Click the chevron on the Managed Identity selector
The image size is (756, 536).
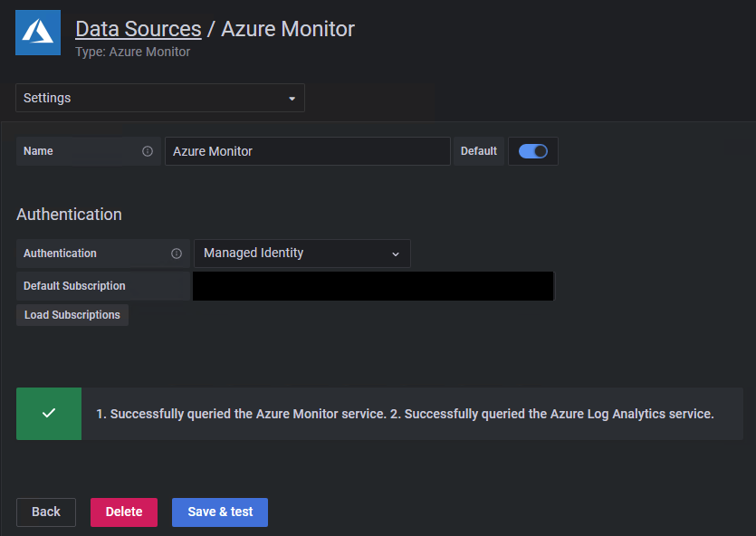(x=396, y=254)
